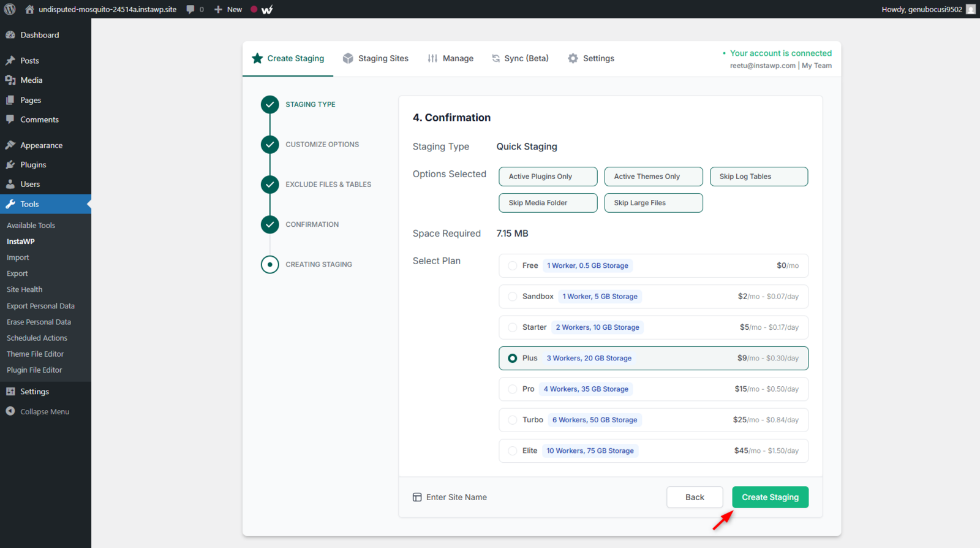
Task: Click the InstaWP W logo in admin bar
Action: coord(267,9)
